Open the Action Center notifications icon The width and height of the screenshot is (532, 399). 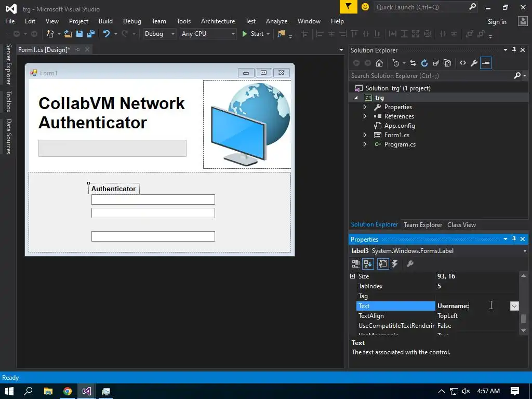(515, 391)
